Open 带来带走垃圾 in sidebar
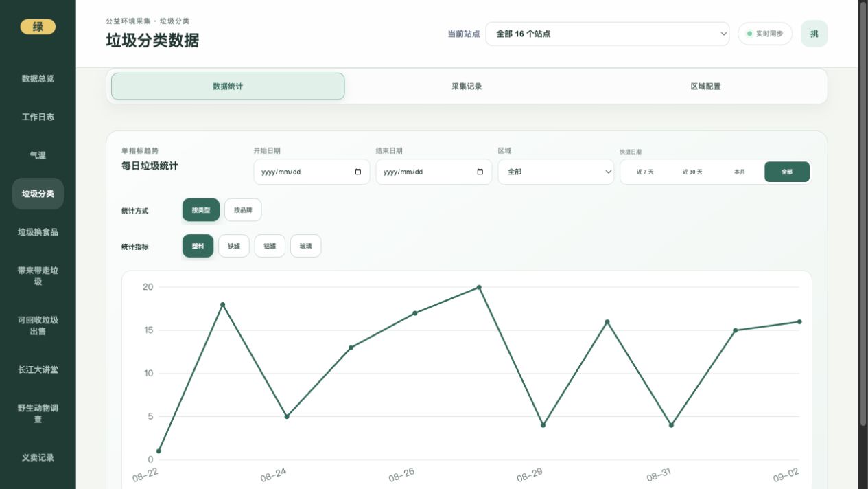 (38, 276)
